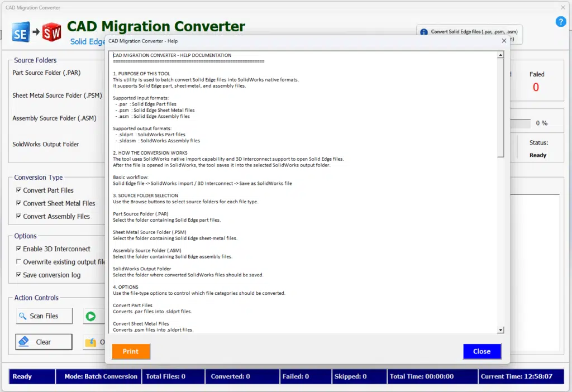Click the Clear button

coord(44,342)
